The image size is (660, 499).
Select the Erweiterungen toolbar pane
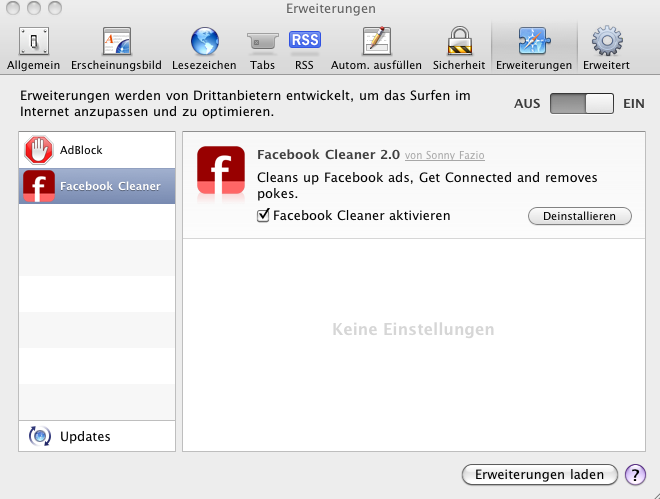534,48
